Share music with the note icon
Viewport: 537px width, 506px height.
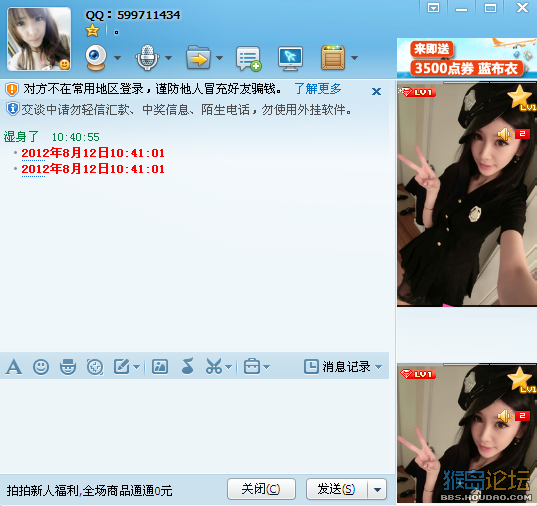pyautogui.click(x=187, y=366)
